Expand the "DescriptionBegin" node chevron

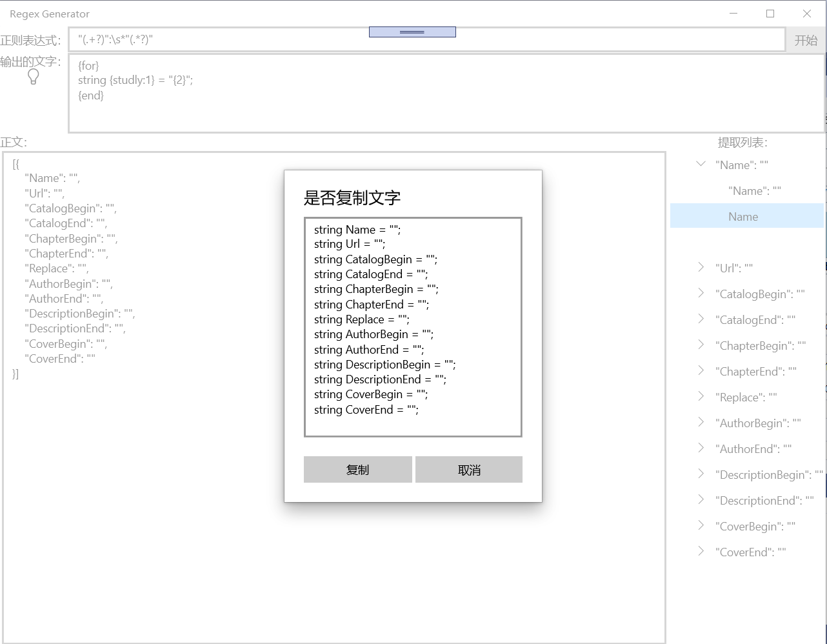tap(701, 474)
